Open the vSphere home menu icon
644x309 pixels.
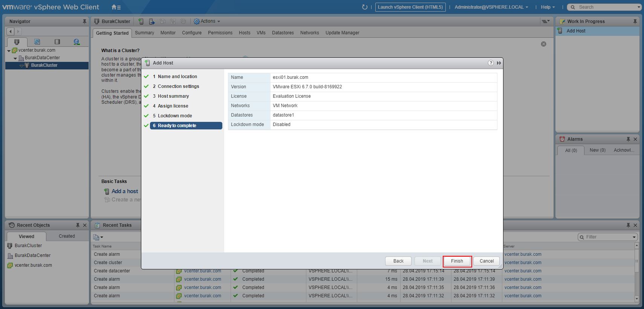pos(116,7)
